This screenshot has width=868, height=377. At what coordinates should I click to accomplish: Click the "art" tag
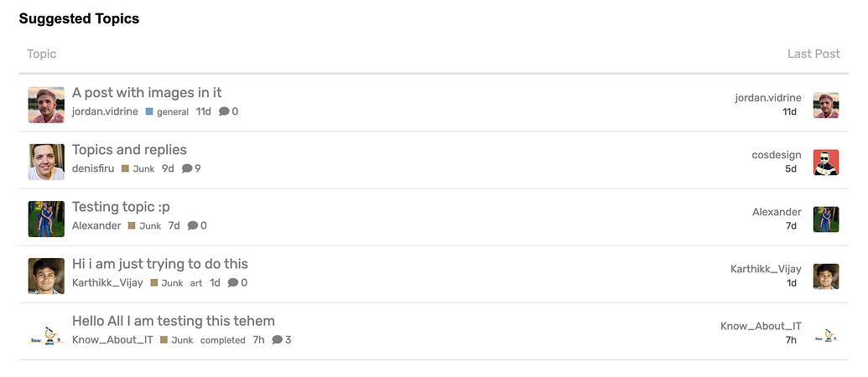point(196,283)
